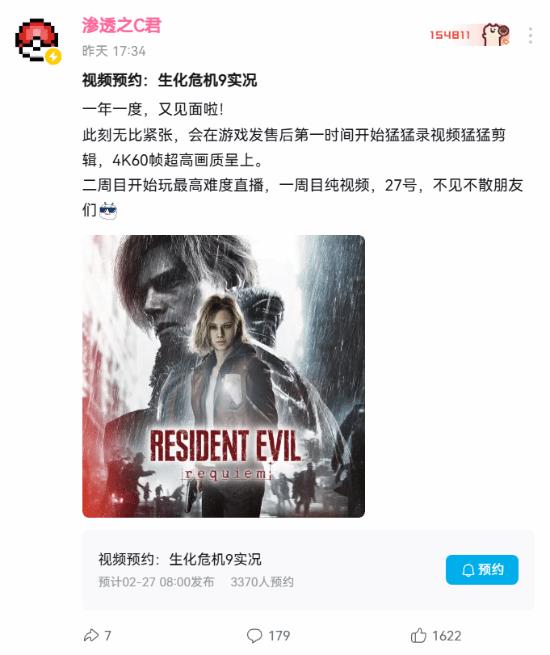Image resolution: width=550 pixels, height=655 pixels.
Task: Click the bell icon in reserve button
Action: tap(468, 570)
